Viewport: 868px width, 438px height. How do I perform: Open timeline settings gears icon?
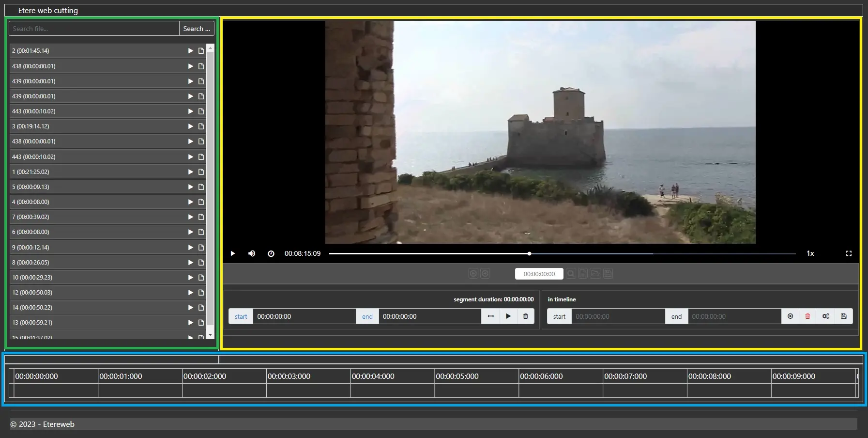coord(825,316)
